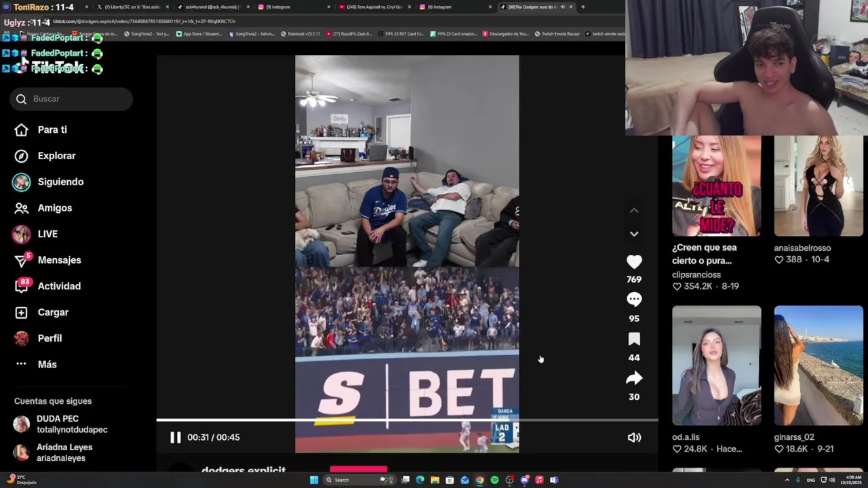Click the od.a.lis username
The image size is (868, 488).
686,437
